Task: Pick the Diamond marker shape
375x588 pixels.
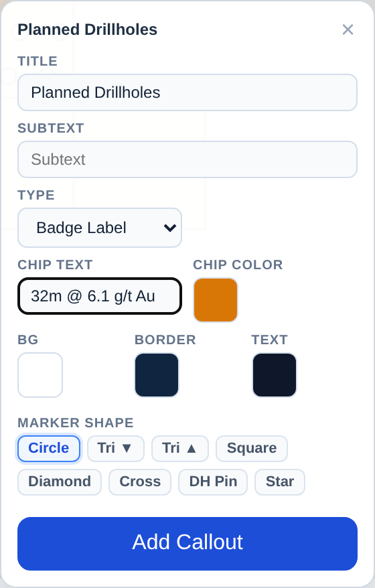Action: 60,482
